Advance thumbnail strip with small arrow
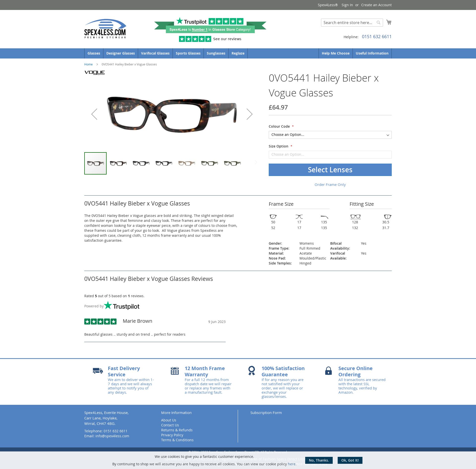The image size is (476, 469). (x=256, y=162)
